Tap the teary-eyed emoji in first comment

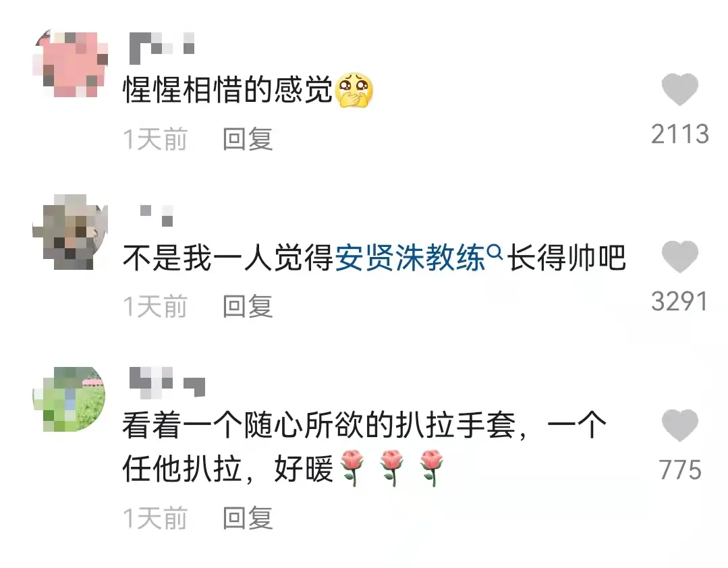pyautogui.click(x=354, y=90)
